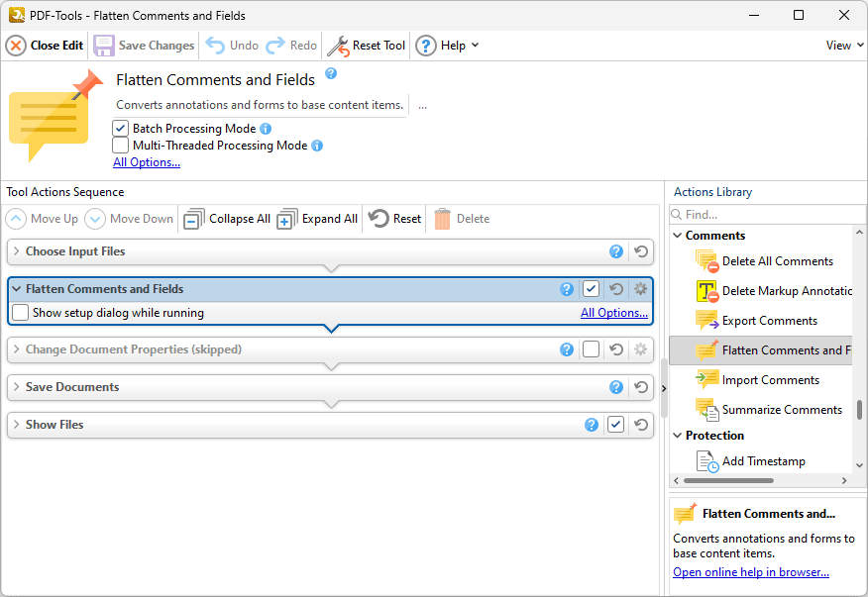The width and height of the screenshot is (868, 597).
Task: Open All Options link in the Flatten step
Action: tap(614, 313)
